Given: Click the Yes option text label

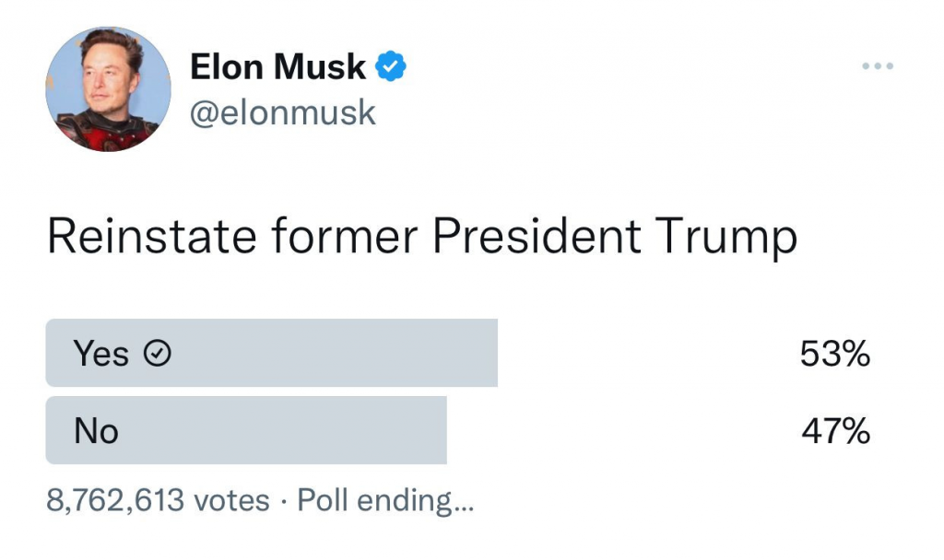Looking at the screenshot, I should (x=101, y=353).
